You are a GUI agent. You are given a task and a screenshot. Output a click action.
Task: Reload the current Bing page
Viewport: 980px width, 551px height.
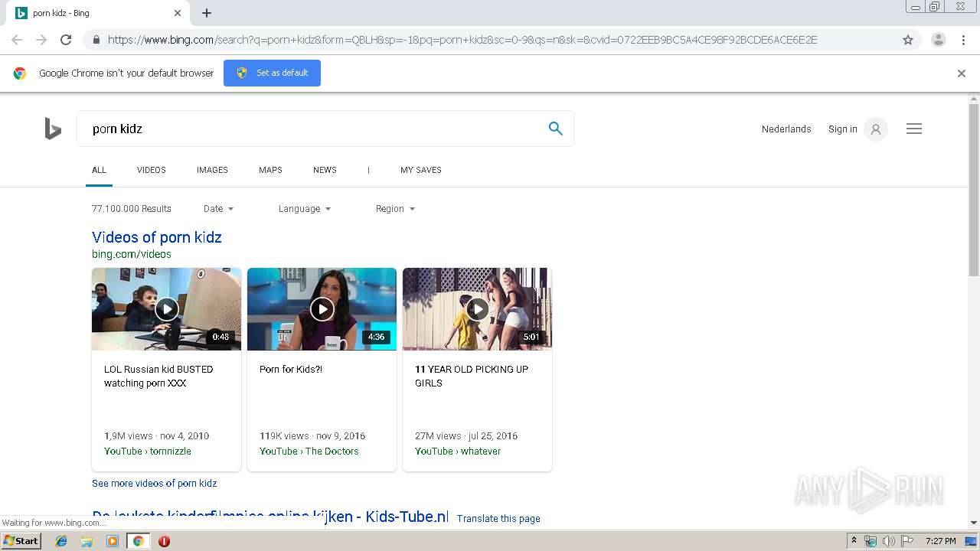point(66,40)
